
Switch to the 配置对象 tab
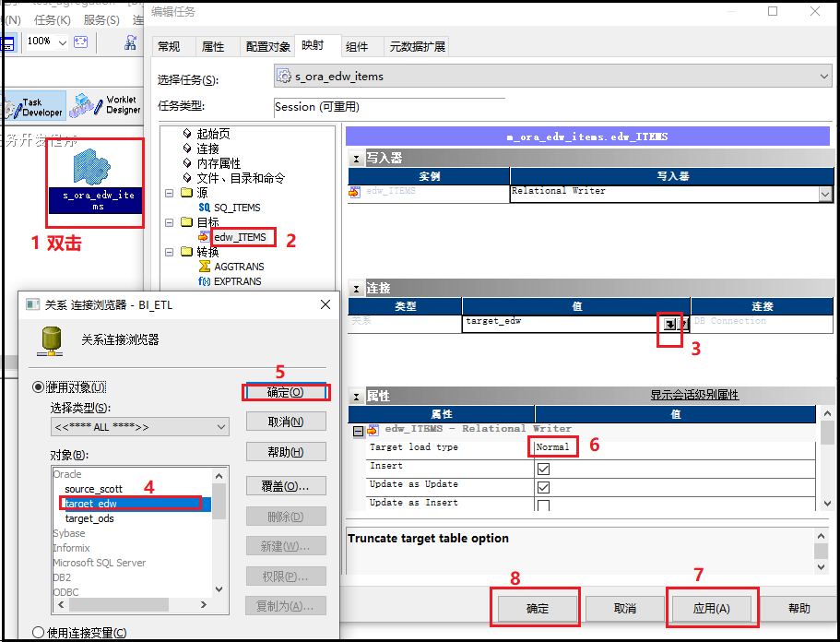click(x=267, y=47)
